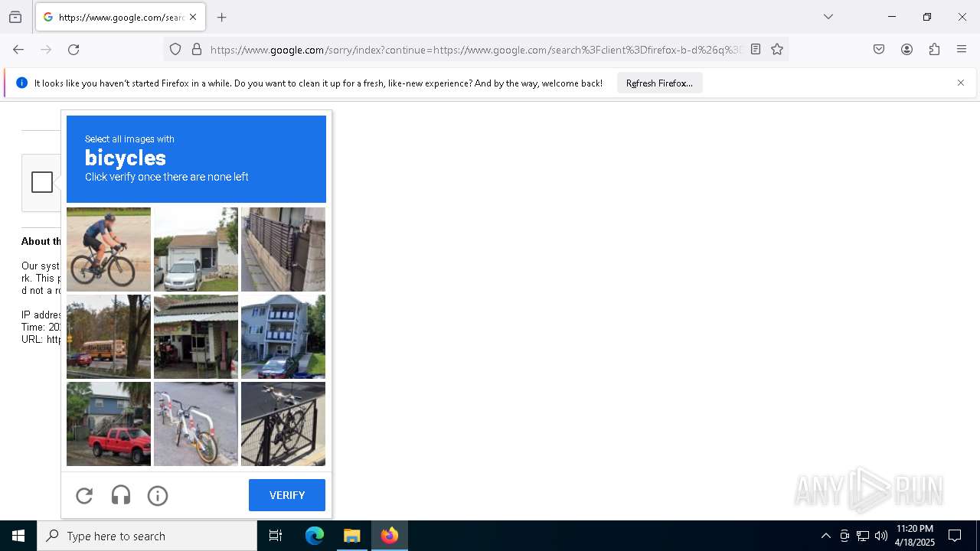Image resolution: width=980 pixels, height=551 pixels.
Task: Open captcha help info icon
Action: coord(158,496)
